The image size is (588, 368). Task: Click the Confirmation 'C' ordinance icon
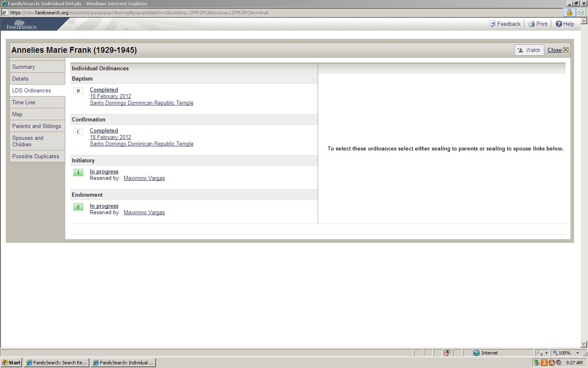click(78, 132)
